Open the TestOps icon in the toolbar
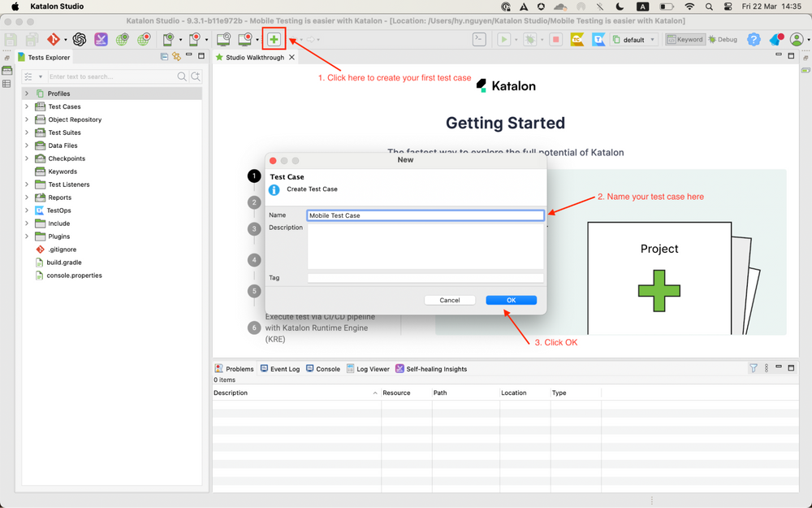The image size is (812, 508). click(598, 39)
